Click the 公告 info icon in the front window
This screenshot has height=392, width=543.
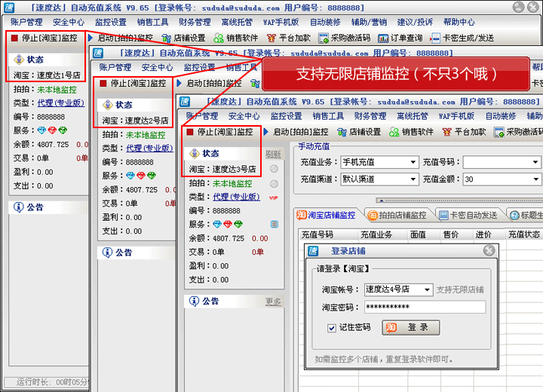click(x=195, y=301)
